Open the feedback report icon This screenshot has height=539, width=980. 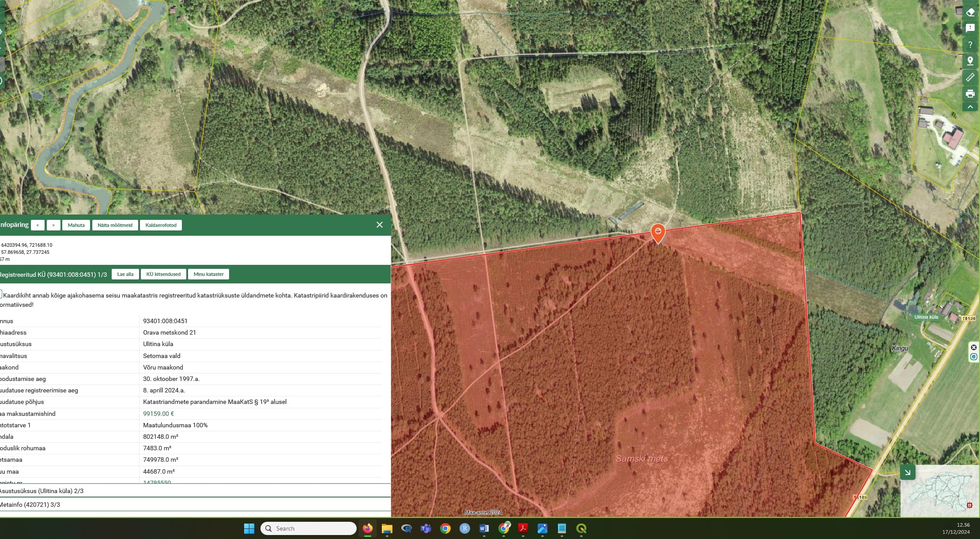[x=970, y=28]
